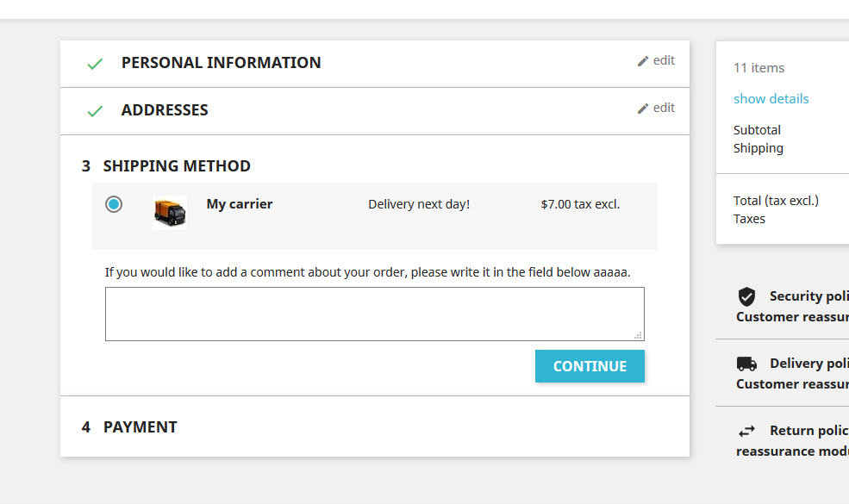Click the green checkmark beside Personal Information
This screenshot has height=504, width=849.
tap(95, 64)
